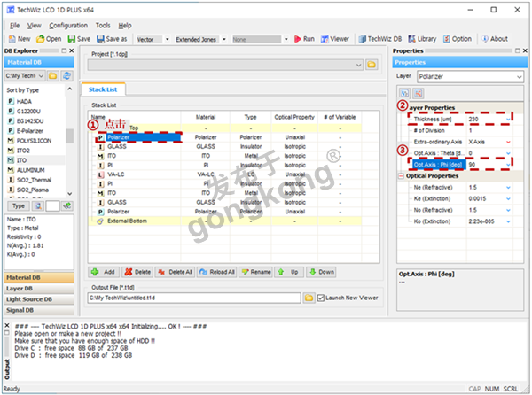Open the Configuration menu
Screen dimensions: 532x395
tap(68, 26)
